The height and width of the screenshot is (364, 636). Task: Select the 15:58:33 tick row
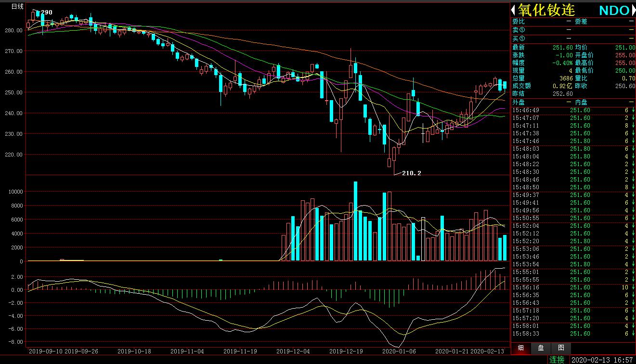click(573, 334)
